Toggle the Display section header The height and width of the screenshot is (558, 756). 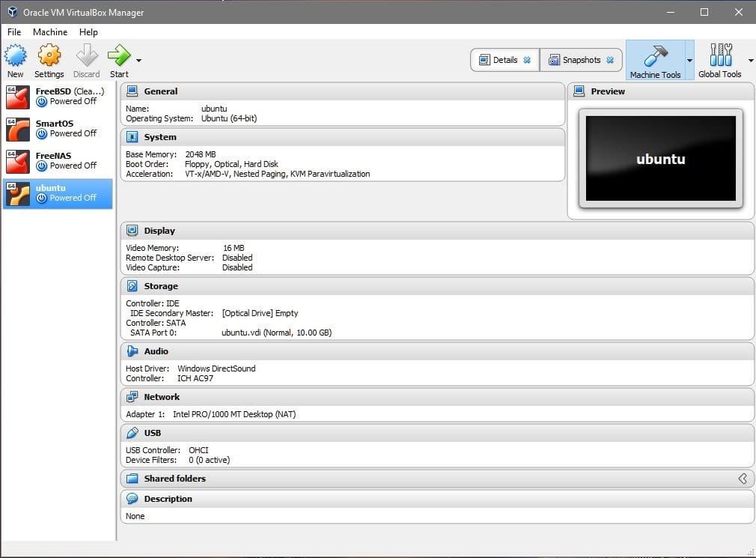[133, 230]
